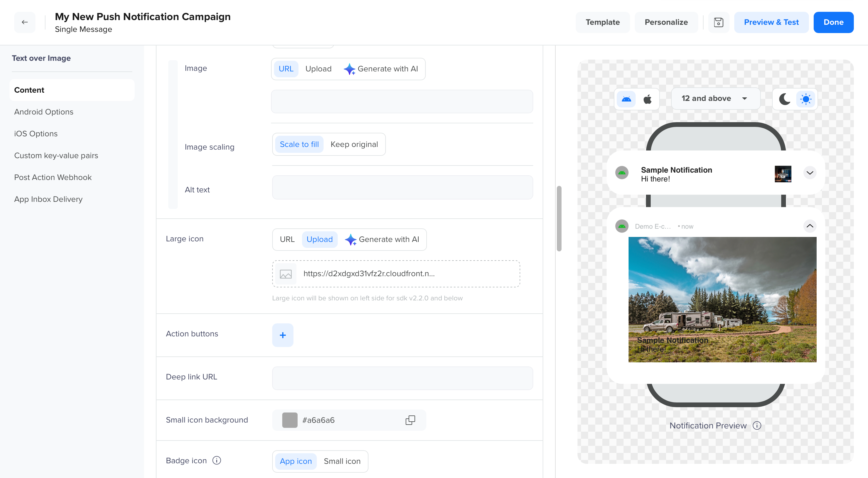Add an action button with plus
The image size is (868, 478).
283,335
